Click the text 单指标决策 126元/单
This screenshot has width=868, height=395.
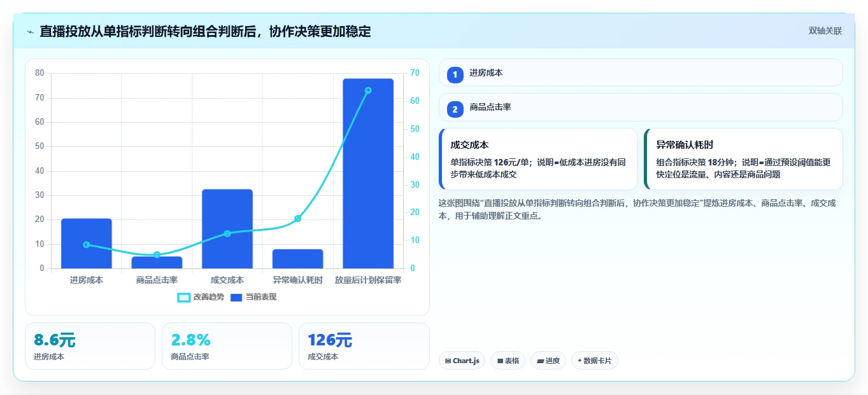point(491,162)
